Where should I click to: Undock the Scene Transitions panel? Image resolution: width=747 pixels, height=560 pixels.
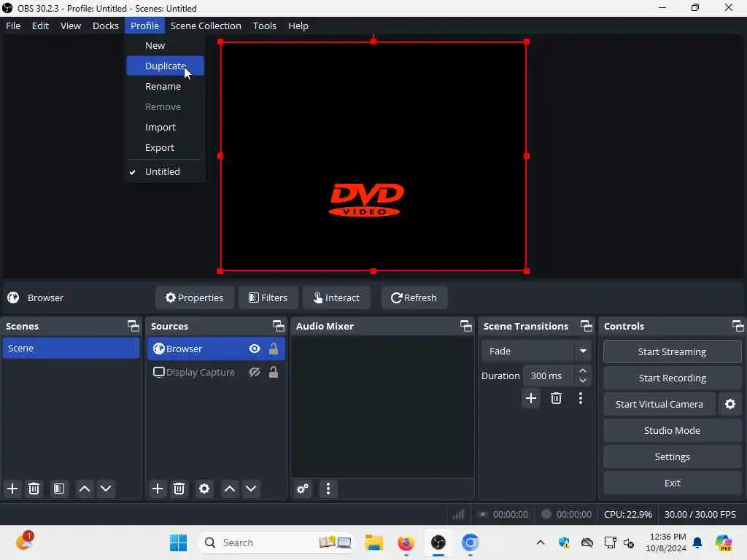tap(587, 326)
